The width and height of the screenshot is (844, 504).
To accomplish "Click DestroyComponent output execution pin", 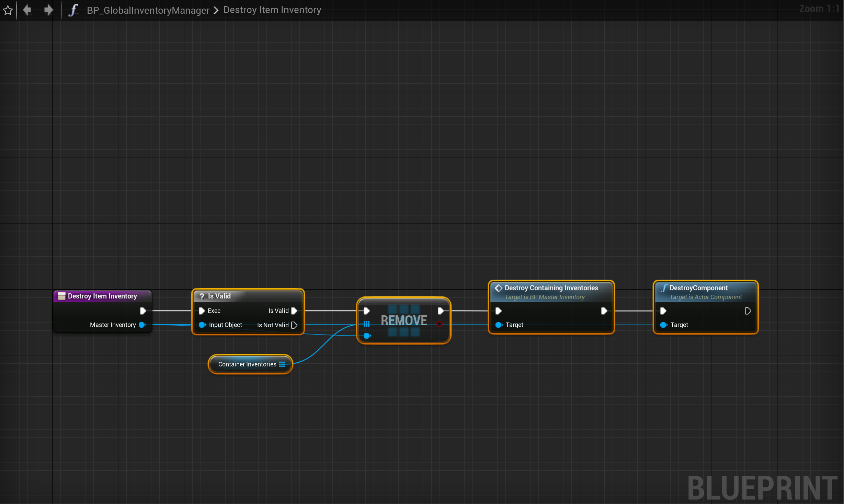I will (x=748, y=311).
